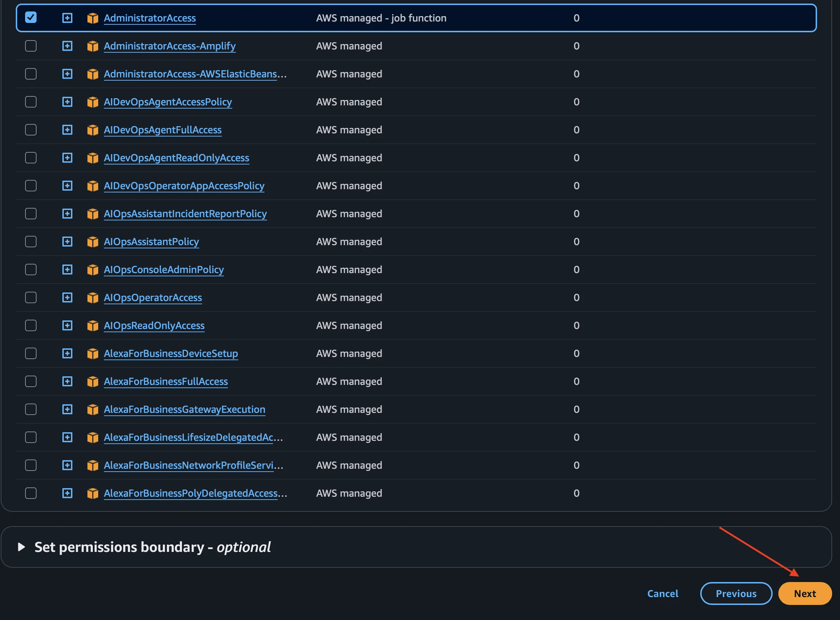The width and height of the screenshot is (840, 620).
Task: Open the AdministratorAccess-AWSElasticBeans policy link
Action: [x=190, y=74]
